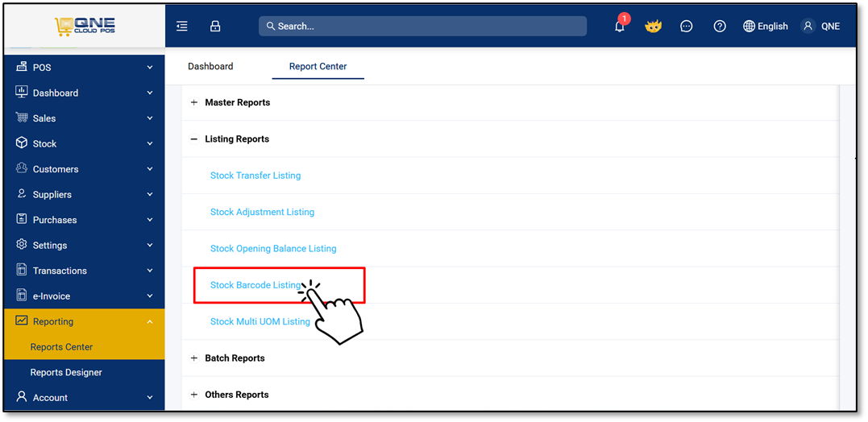Click the Settings gear icon in sidebar
Screen dimensions: 868x422
click(22, 245)
